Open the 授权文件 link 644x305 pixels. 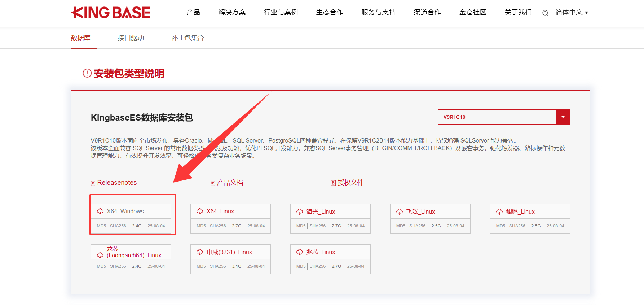click(x=350, y=183)
